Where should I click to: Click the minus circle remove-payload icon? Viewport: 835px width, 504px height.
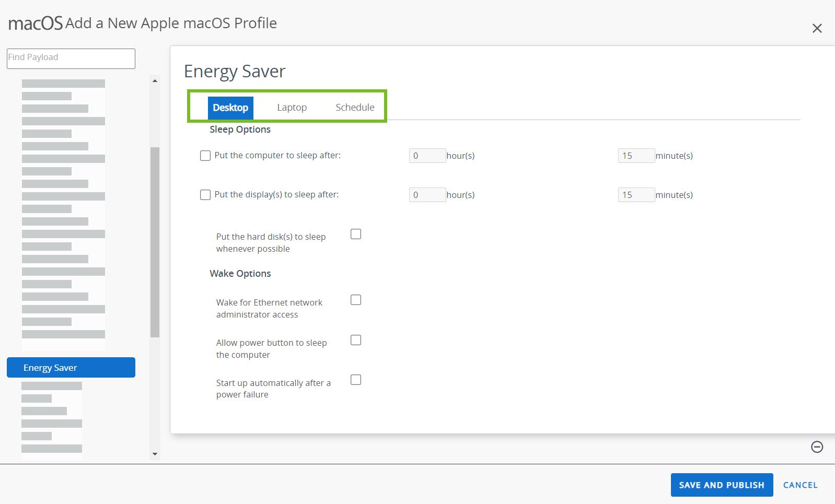click(817, 447)
